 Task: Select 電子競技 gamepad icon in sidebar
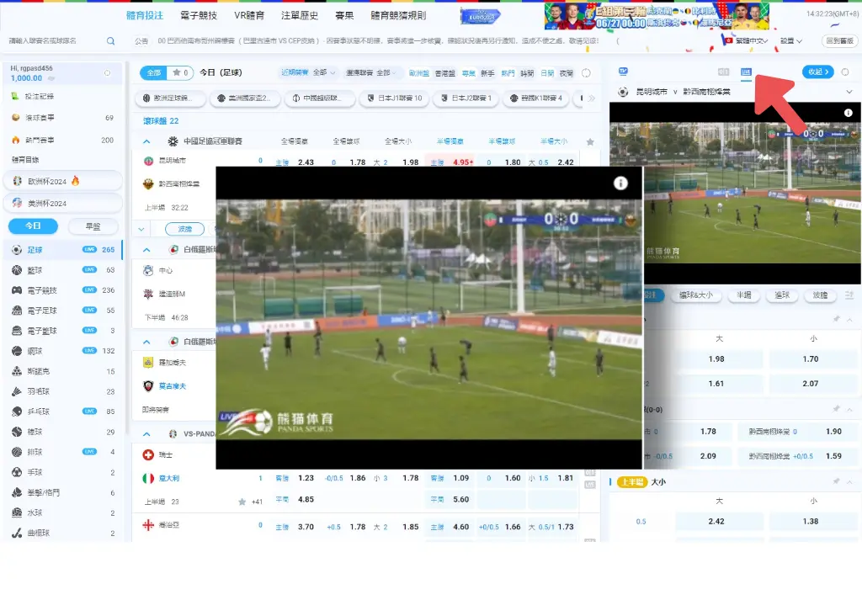(x=17, y=290)
